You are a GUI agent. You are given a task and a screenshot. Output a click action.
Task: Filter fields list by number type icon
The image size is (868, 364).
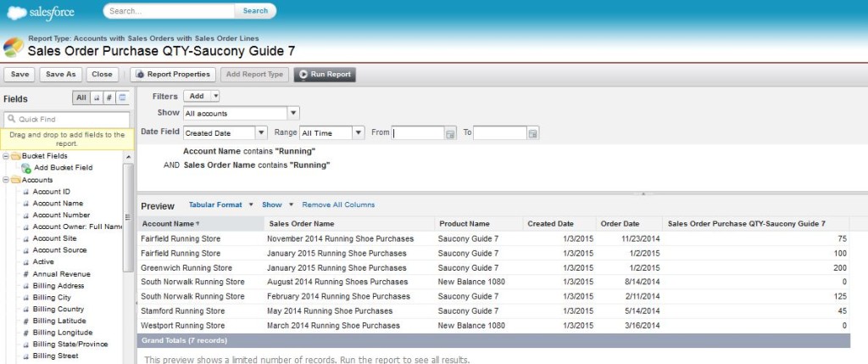coord(109,98)
